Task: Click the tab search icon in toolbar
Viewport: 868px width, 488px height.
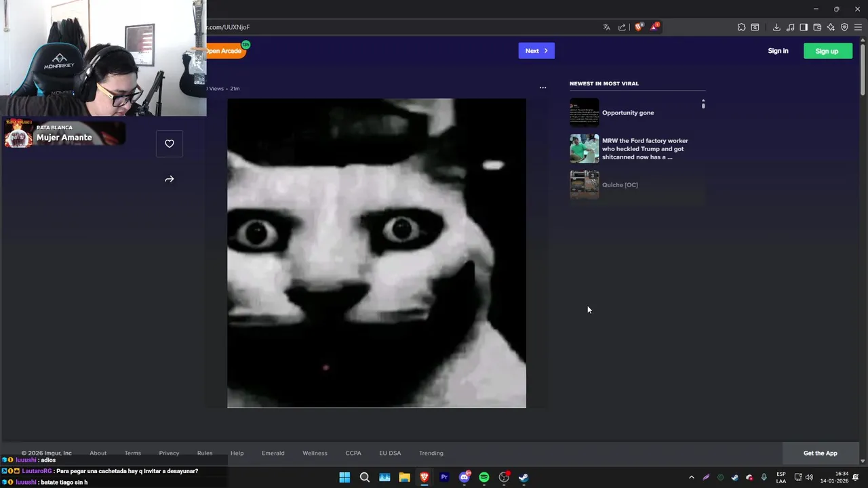Action: [755, 27]
